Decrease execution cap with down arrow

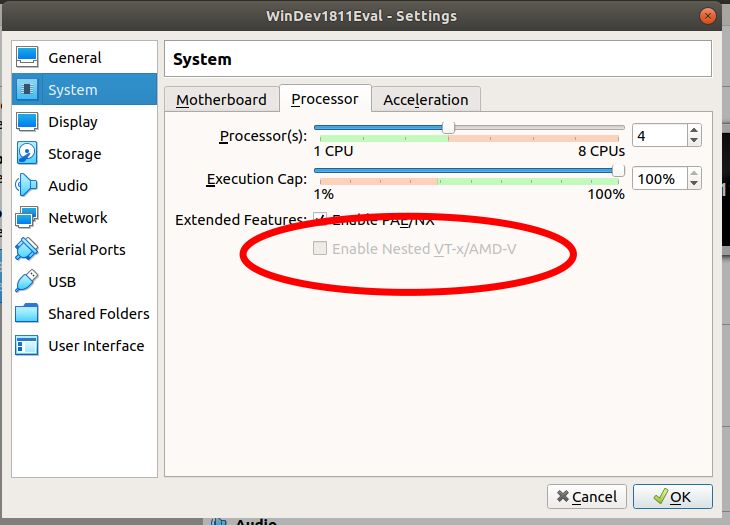click(694, 184)
